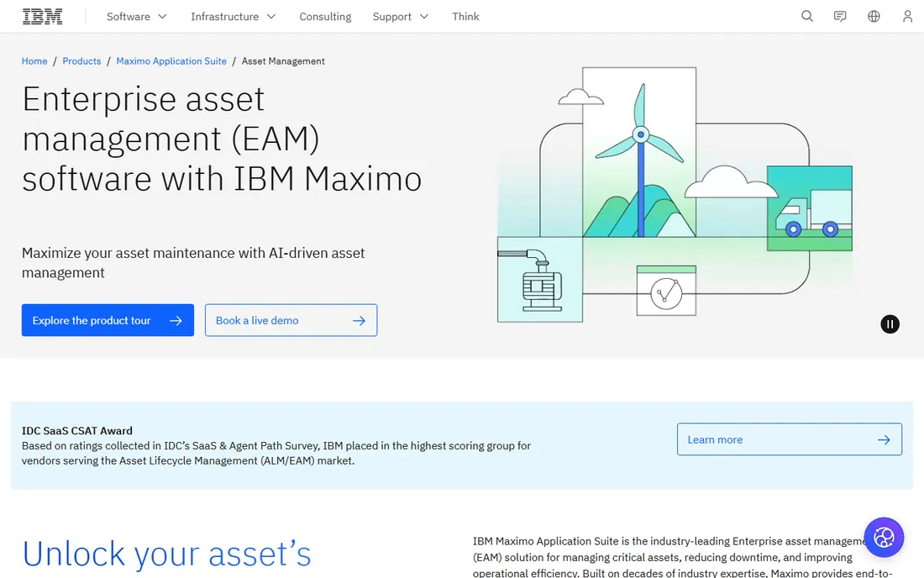Expand the Infrastructure menu
Viewport: 924px width, 578px height.
(234, 17)
